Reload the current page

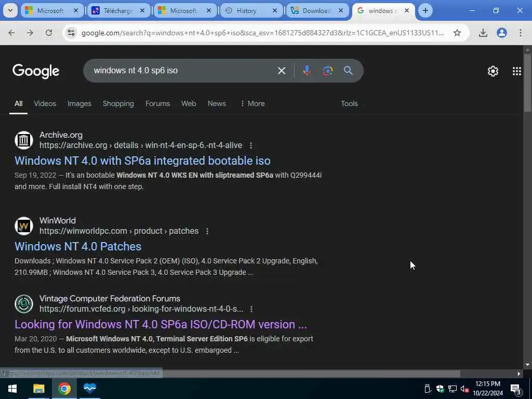click(x=49, y=33)
